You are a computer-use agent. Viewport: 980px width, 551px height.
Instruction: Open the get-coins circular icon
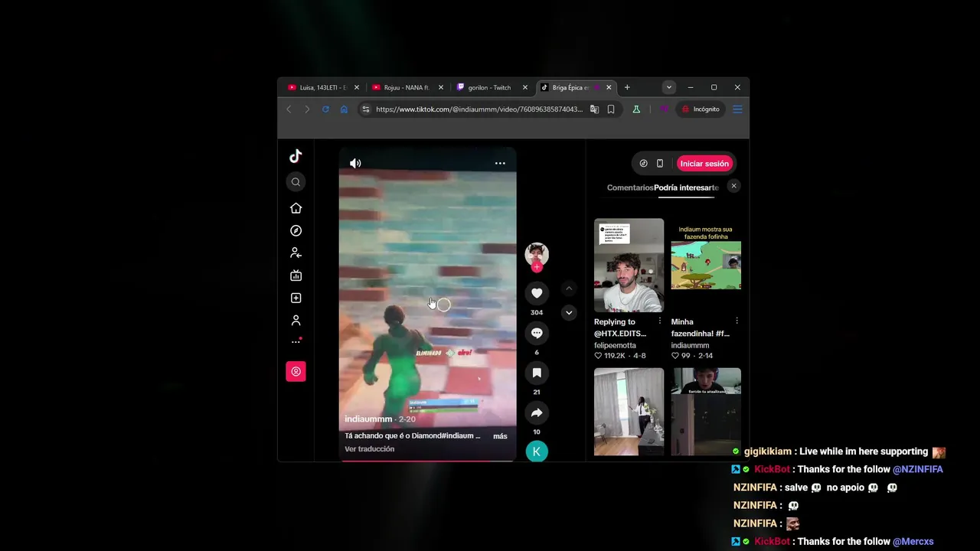click(643, 164)
